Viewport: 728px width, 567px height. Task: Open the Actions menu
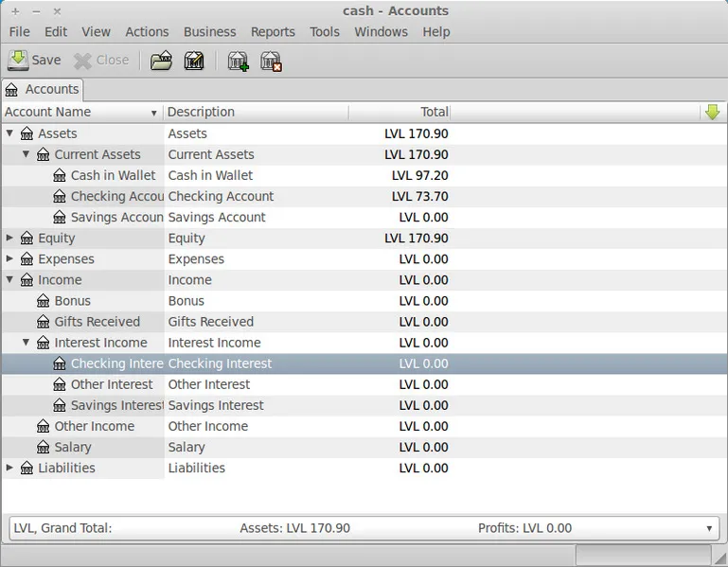[147, 31]
